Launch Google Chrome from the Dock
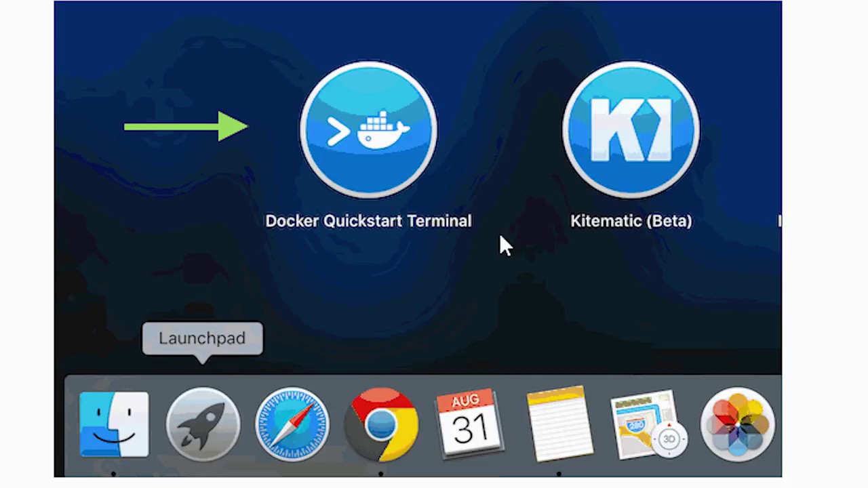The height and width of the screenshot is (488, 868). click(382, 425)
